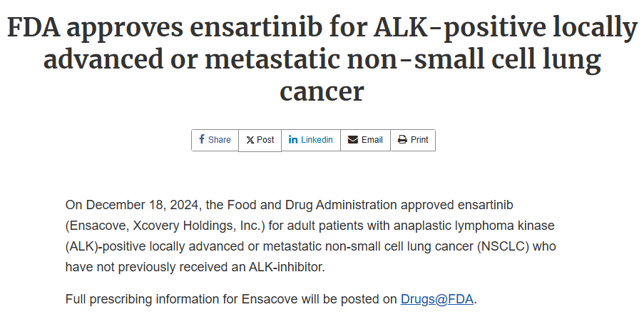Viewport: 644px width, 312px height.
Task: Open the Drugs@FDA link
Action: 437,299
